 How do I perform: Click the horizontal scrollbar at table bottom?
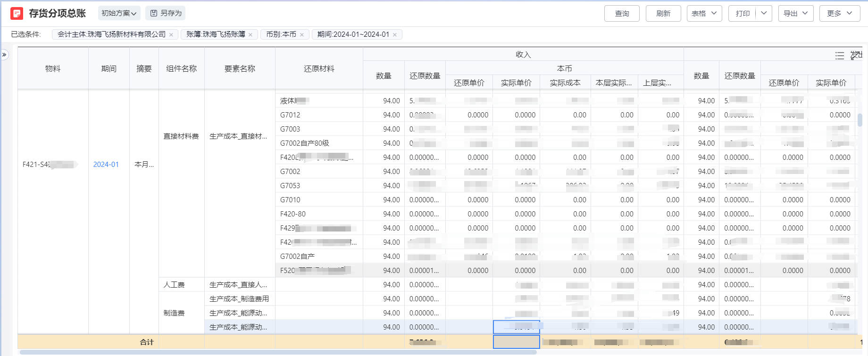pyautogui.click(x=278, y=352)
